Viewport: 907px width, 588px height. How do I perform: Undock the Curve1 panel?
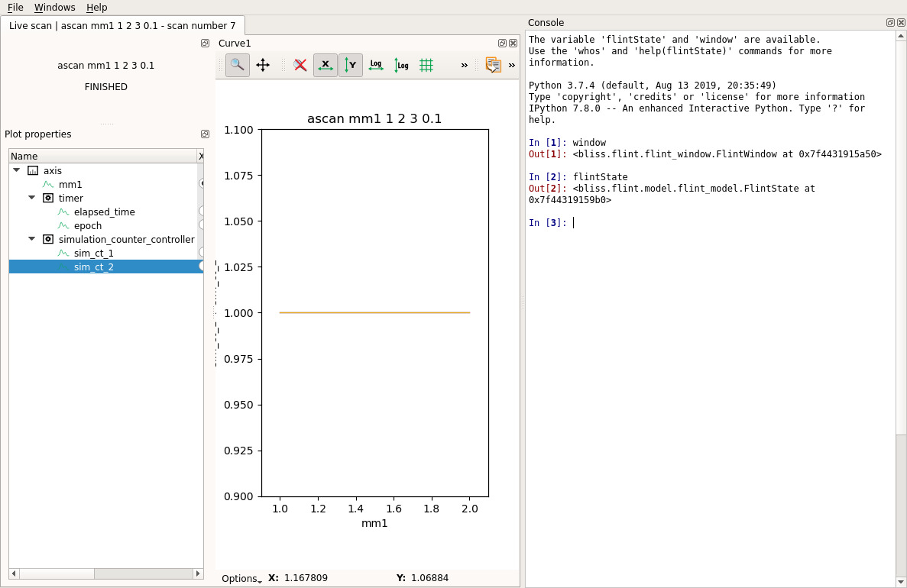click(502, 44)
